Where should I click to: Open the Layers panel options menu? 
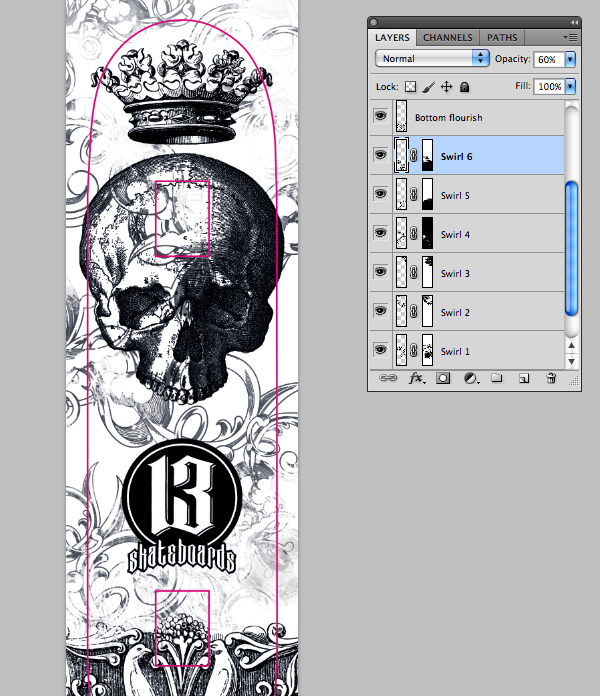pyautogui.click(x=570, y=38)
